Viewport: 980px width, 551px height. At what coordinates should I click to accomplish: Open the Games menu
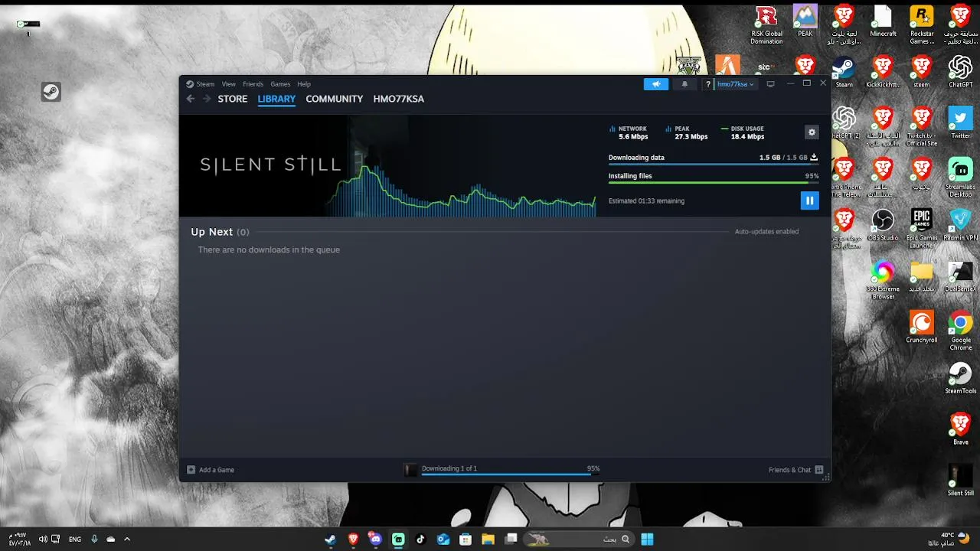(x=280, y=84)
